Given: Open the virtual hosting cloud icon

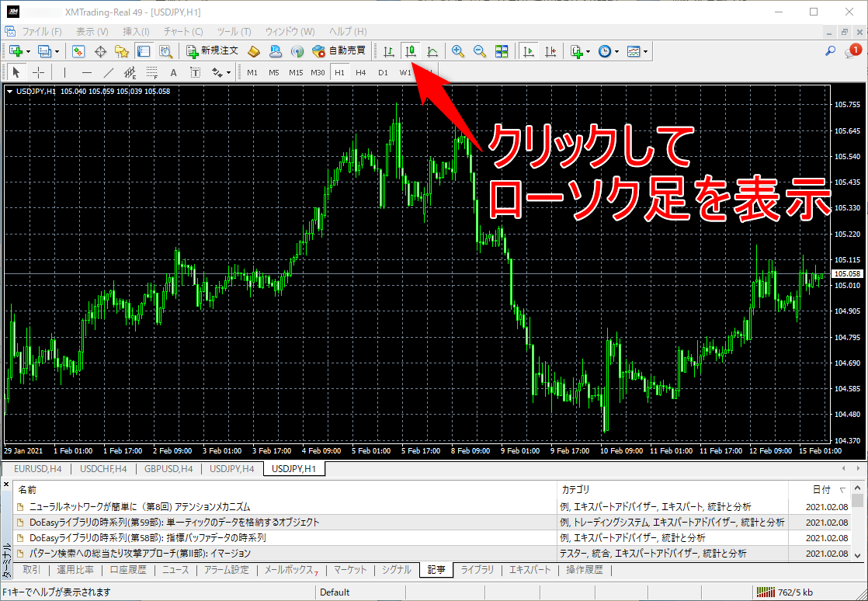Looking at the screenshot, I should (276, 51).
